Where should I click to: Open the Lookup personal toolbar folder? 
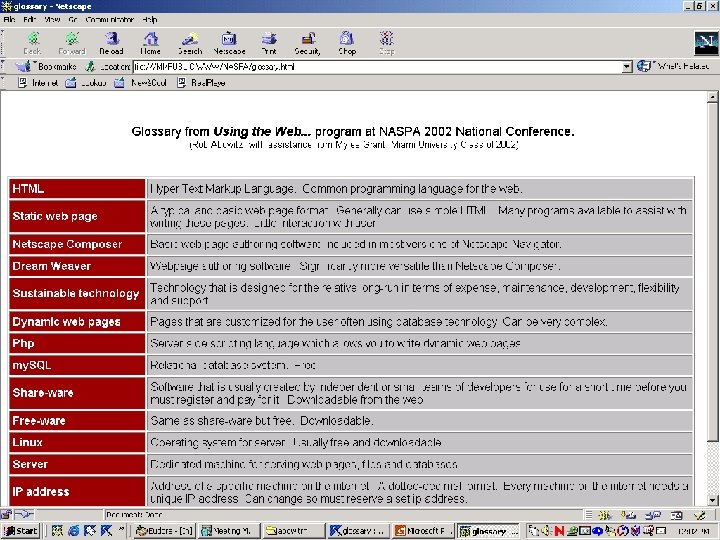pyautogui.click(x=86, y=83)
